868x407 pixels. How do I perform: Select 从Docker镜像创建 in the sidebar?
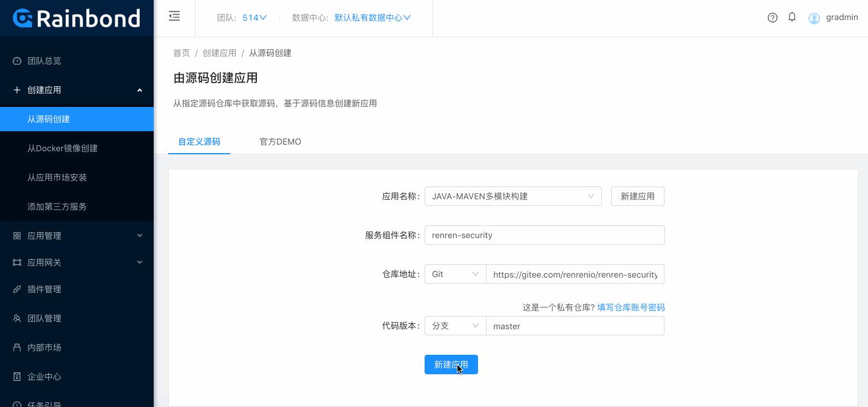(62, 148)
